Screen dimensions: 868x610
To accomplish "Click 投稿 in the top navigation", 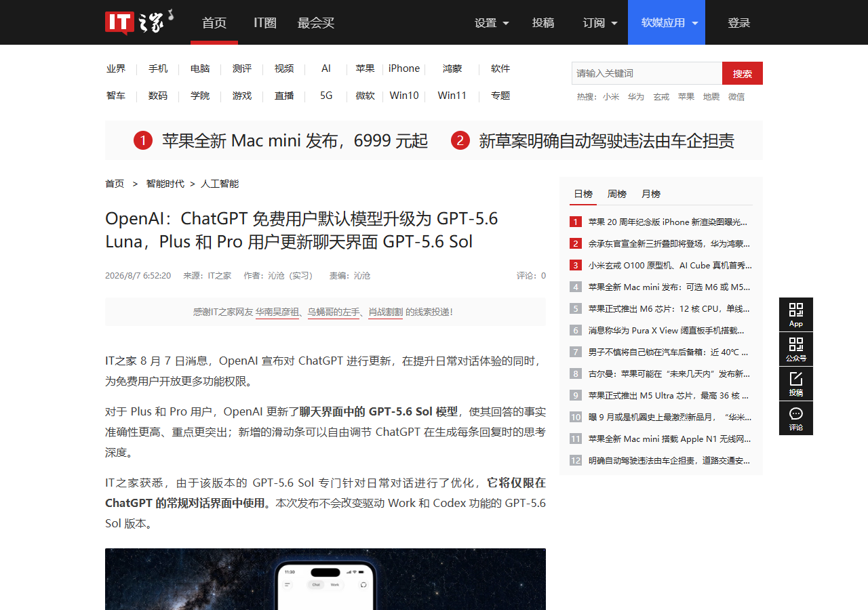I will [x=543, y=22].
